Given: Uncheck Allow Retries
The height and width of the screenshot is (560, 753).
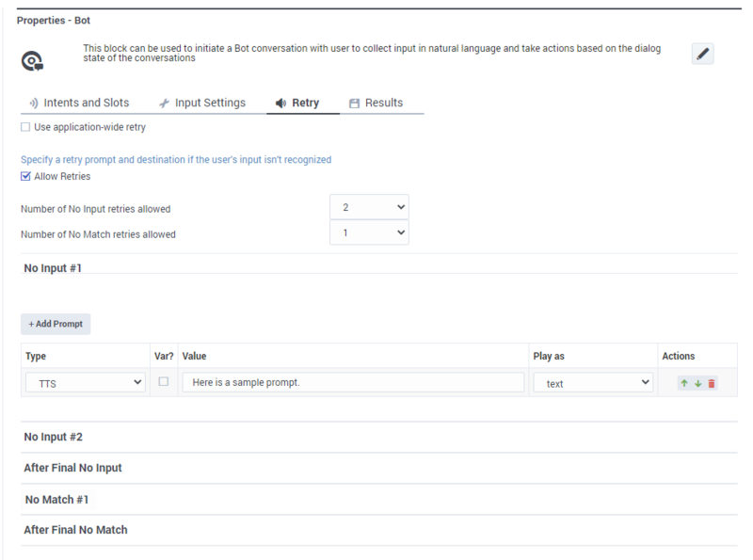Looking at the screenshot, I should click(25, 176).
